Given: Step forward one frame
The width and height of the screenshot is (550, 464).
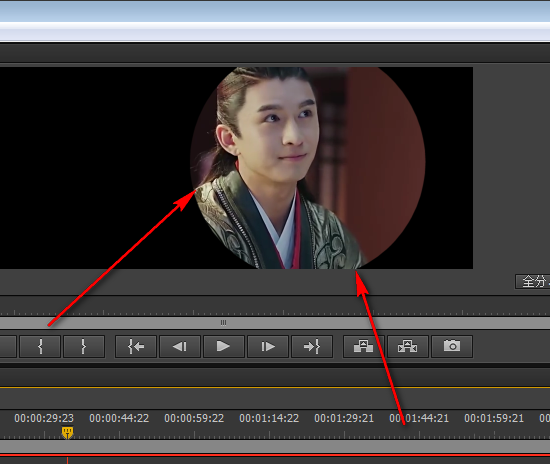Looking at the screenshot, I should pos(268,347).
